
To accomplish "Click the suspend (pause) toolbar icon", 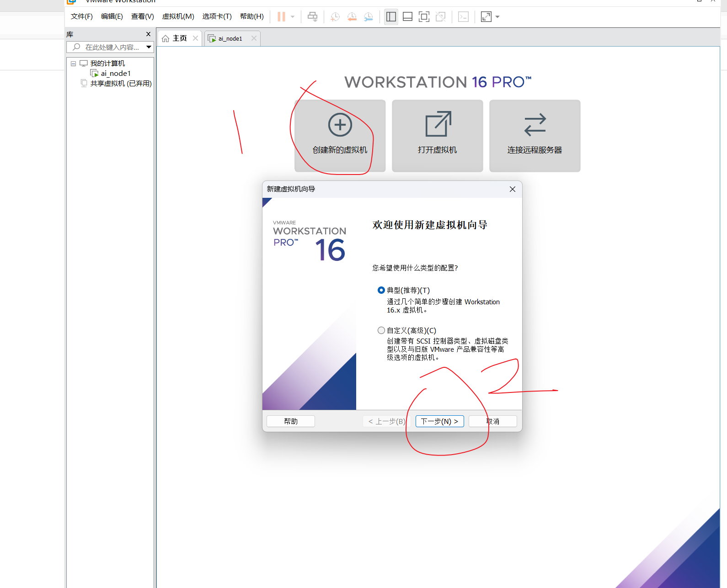I will [x=281, y=17].
